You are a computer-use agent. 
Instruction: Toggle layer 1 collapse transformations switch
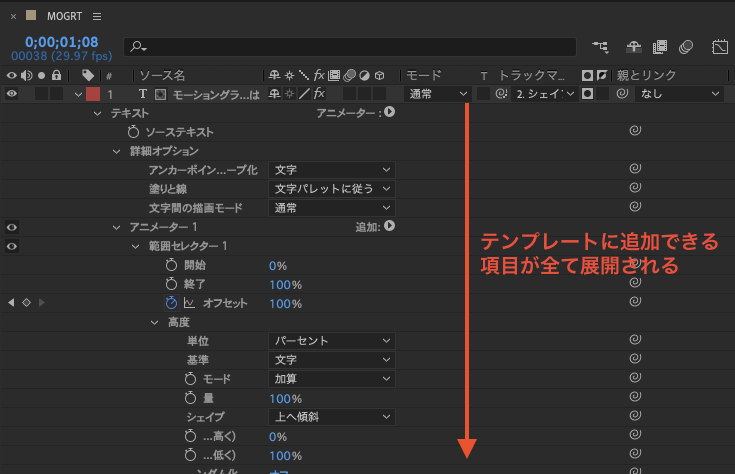[x=290, y=94]
